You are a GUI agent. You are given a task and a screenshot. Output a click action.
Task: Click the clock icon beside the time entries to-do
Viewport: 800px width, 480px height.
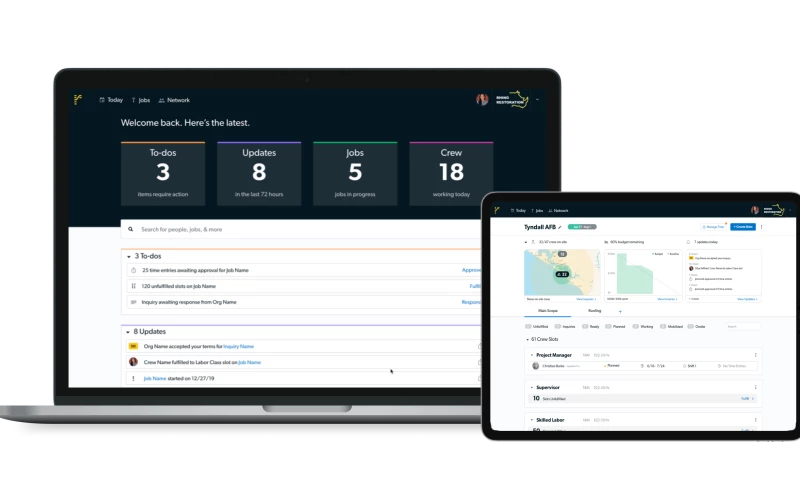(133, 270)
